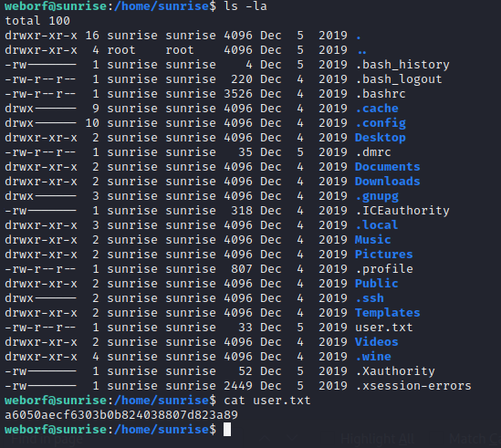This screenshot has height=448, width=501.
Task: Click the user.txt filename in the listing
Action: coord(384,328)
